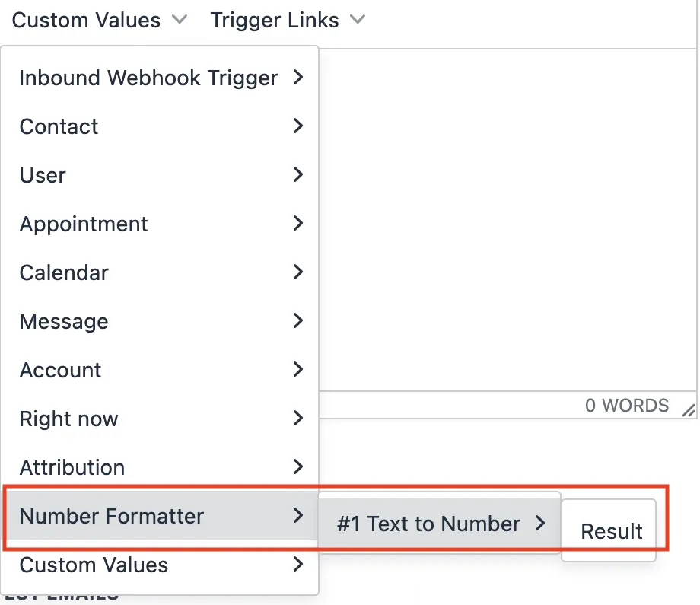The height and width of the screenshot is (605, 700).
Task: Open the Attribution menu entry
Action: pos(72,467)
